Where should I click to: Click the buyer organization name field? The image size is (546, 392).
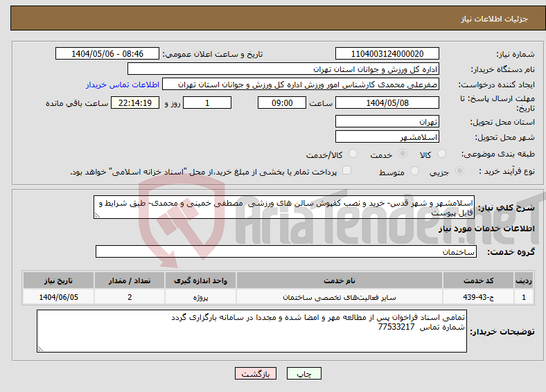pyautogui.click(x=283, y=69)
